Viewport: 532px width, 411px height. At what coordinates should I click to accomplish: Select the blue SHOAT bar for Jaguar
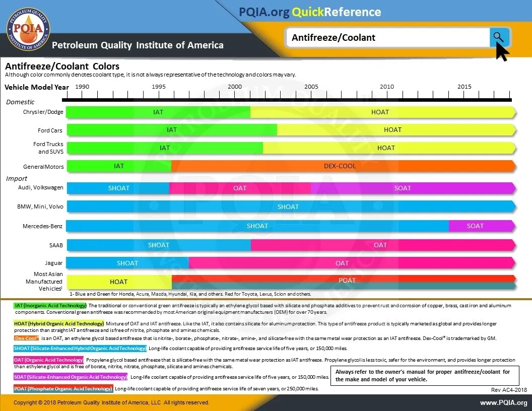click(x=127, y=263)
